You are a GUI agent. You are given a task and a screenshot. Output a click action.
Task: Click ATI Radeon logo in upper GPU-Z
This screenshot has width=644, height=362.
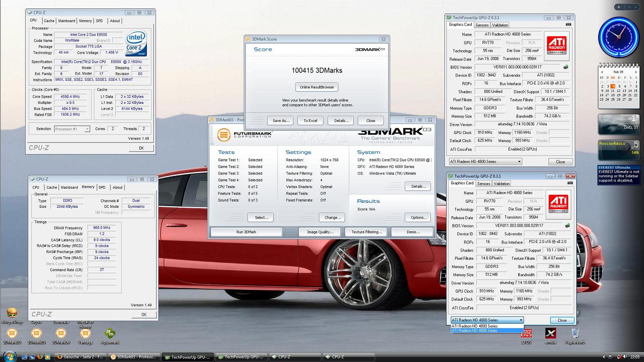557,45
